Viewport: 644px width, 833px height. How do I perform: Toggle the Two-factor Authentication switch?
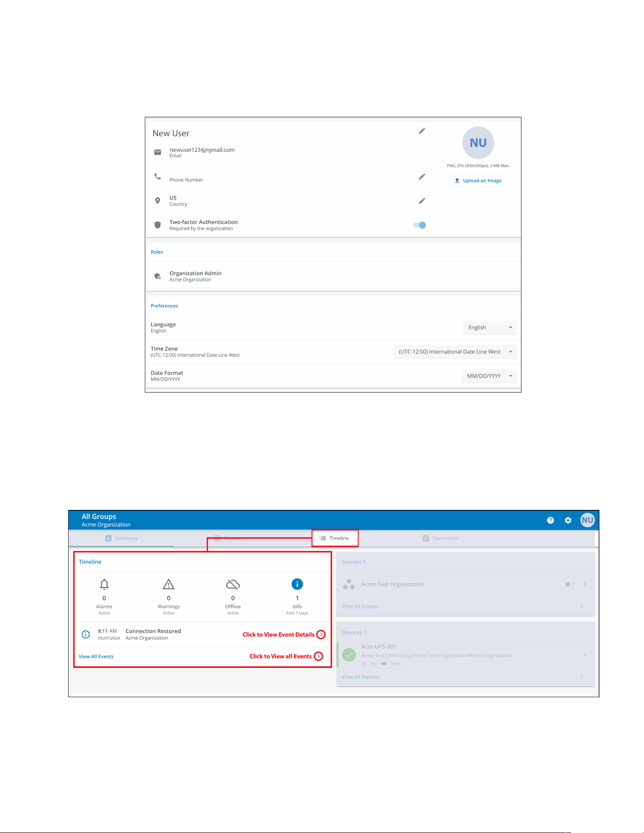pos(420,225)
